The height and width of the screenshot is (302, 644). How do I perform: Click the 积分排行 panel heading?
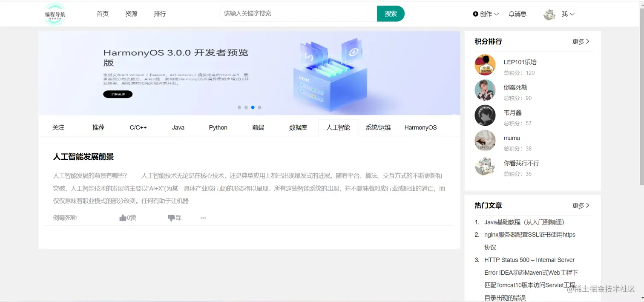click(x=488, y=42)
